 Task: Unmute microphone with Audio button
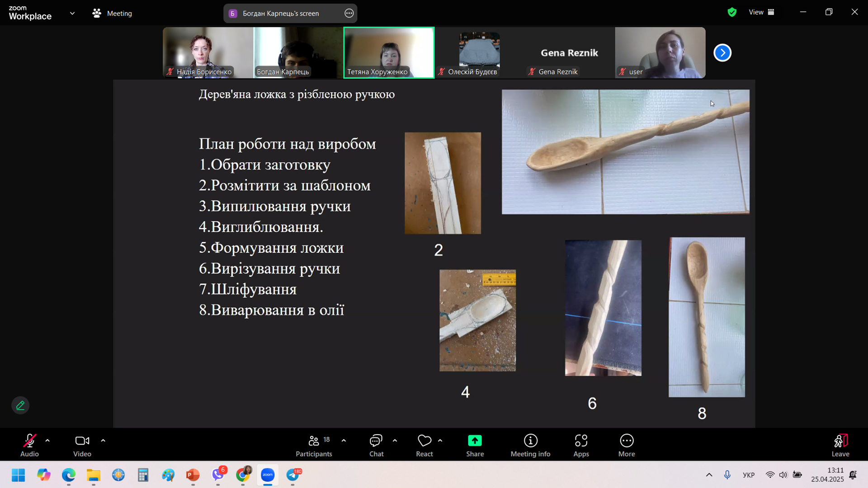tap(29, 445)
